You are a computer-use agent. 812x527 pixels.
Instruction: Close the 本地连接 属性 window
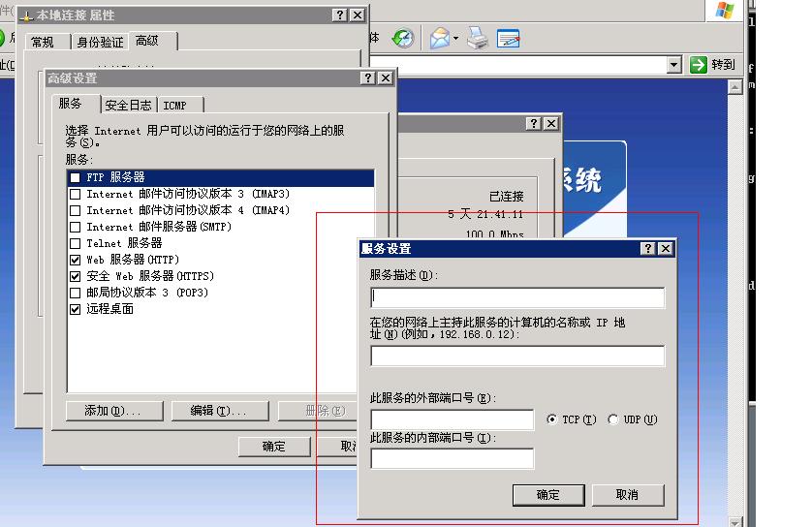[x=358, y=15]
